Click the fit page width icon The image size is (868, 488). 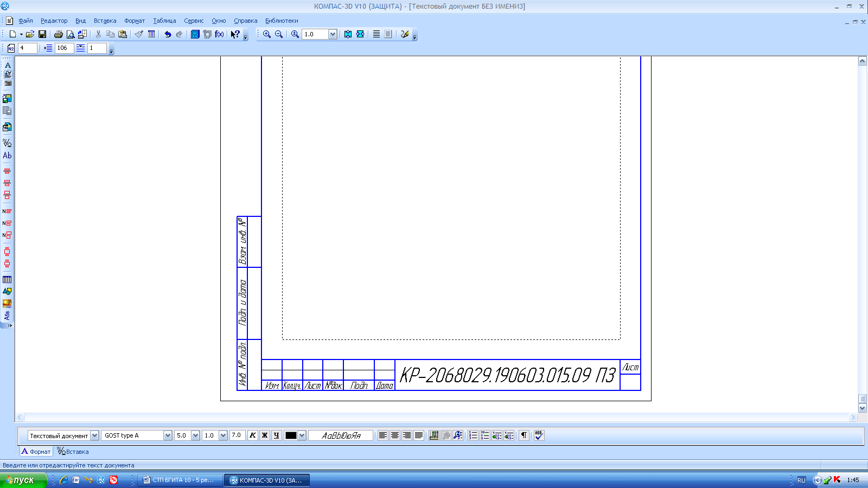(x=360, y=34)
